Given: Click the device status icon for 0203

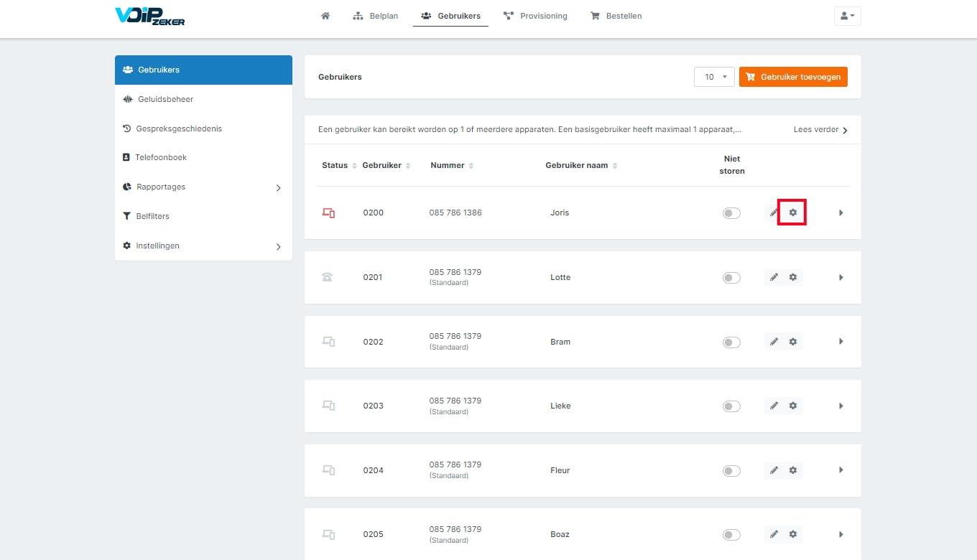Looking at the screenshot, I should [x=328, y=406].
